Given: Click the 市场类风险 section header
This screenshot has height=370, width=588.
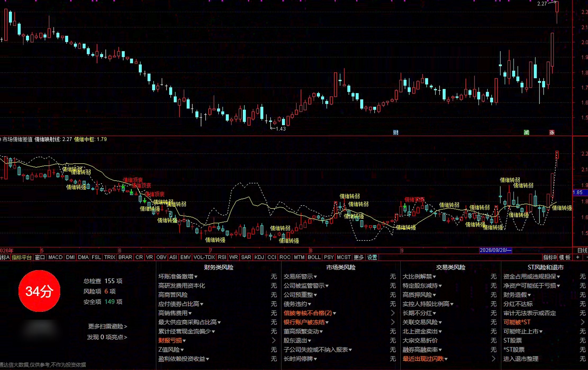Looking at the screenshot, I should 341,267.
